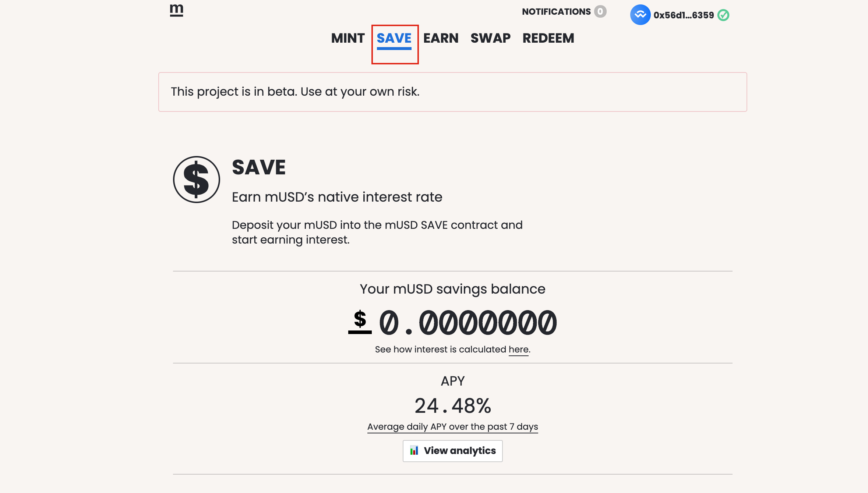Open the wallet avatar icon
This screenshot has width=868, height=493.
click(x=640, y=15)
